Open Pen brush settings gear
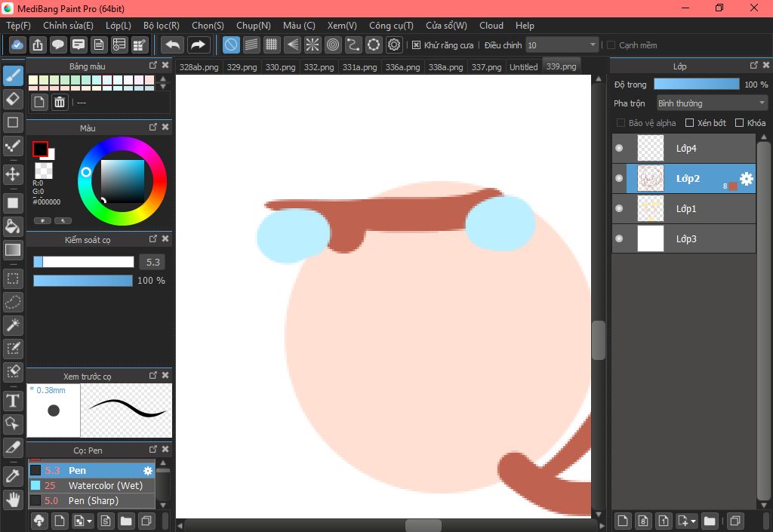The image size is (773, 532). tap(147, 470)
